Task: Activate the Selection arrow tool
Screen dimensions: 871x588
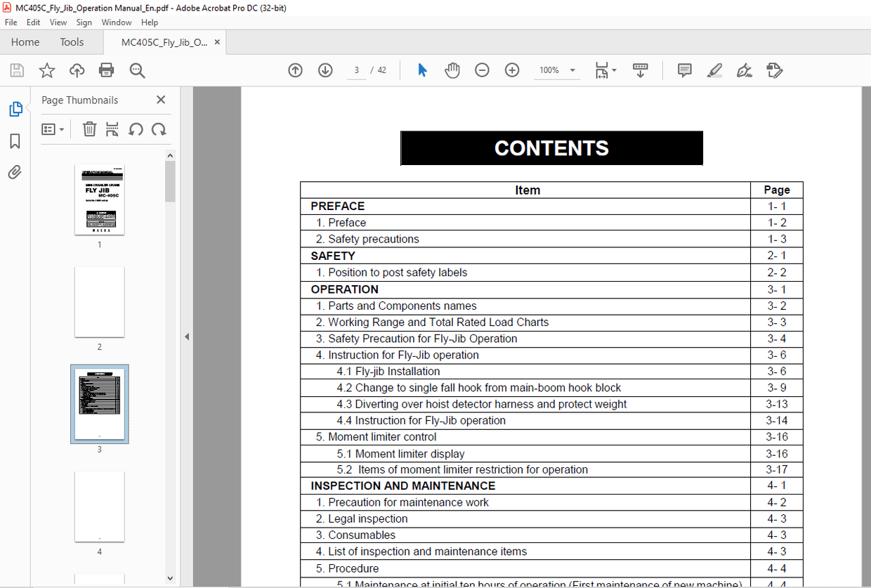Action: point(422,70)
